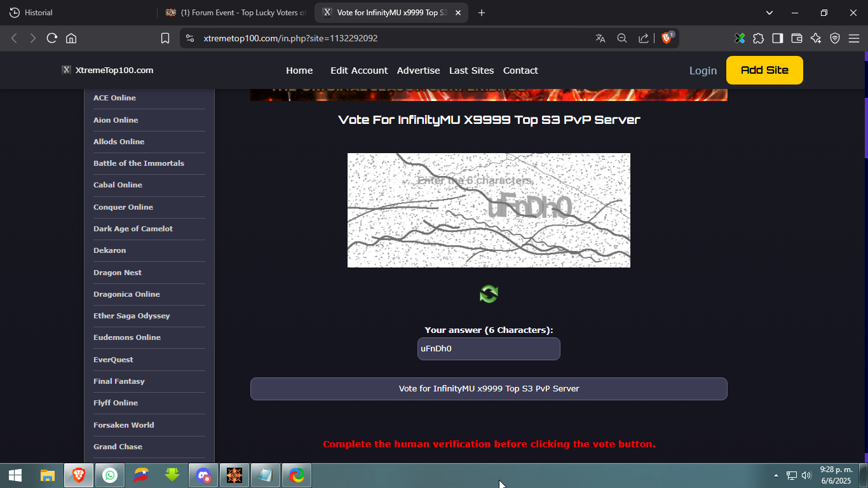The width and height of the screenshot is (868, 488).
Task: Click the yellow Add Site button
Action: (x=764, y=70)
